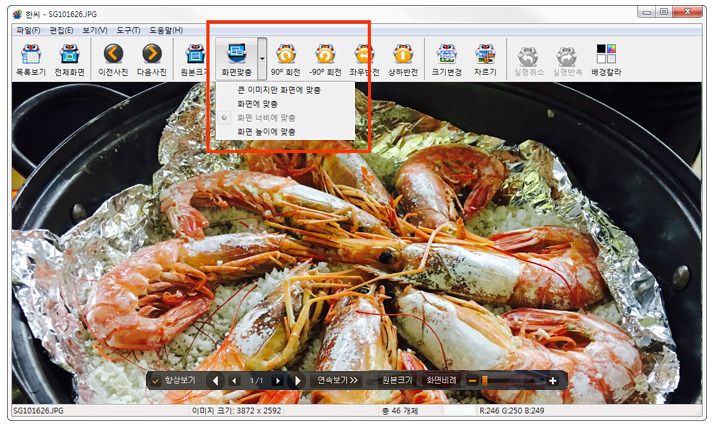Click the 한씨 app icon in title bar

click(x=18, y=14)
